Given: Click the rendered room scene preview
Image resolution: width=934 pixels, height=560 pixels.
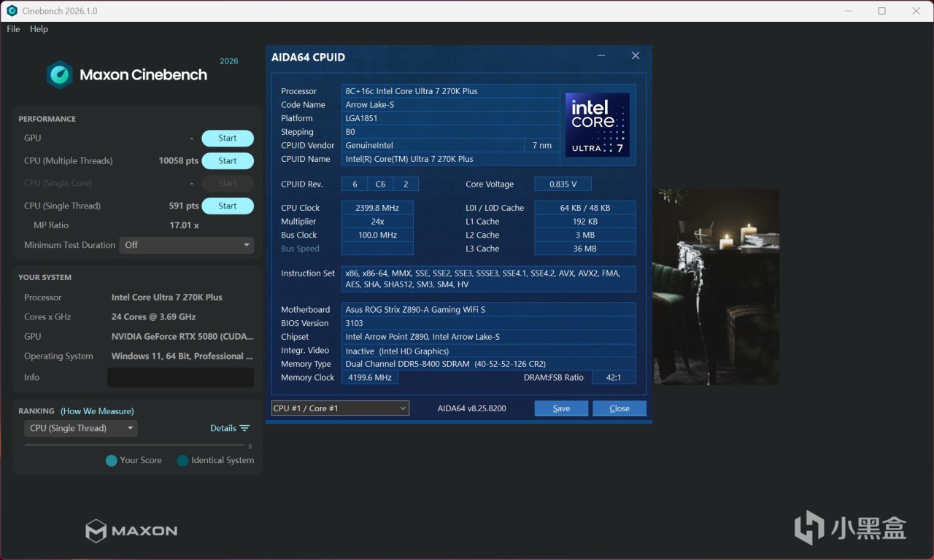Looking at the screenshot, I should pos(716,287).
